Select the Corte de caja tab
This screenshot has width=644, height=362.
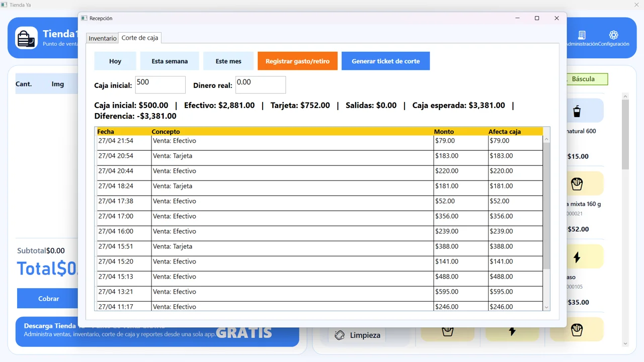(x=140, y=38)
